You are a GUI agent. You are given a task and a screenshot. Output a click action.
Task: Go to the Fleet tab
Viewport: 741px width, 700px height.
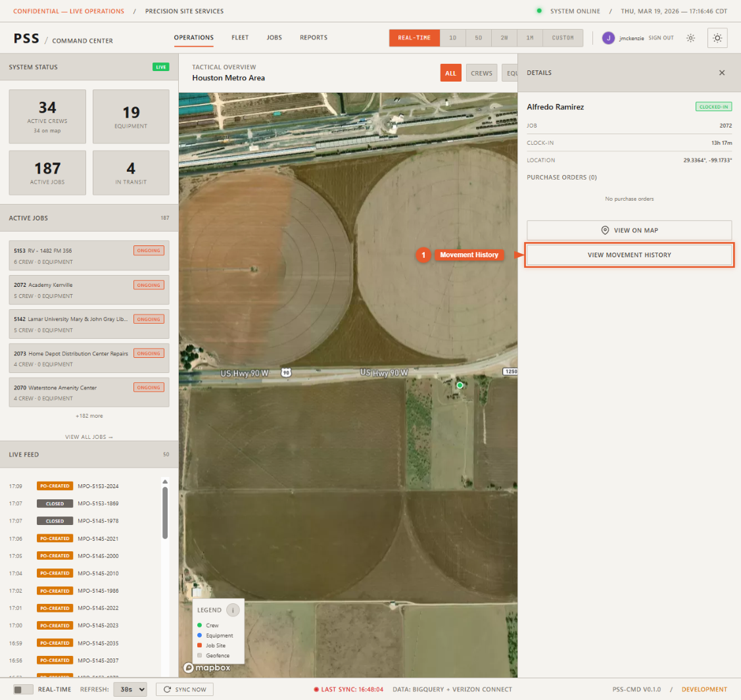[x=239, y=38]
